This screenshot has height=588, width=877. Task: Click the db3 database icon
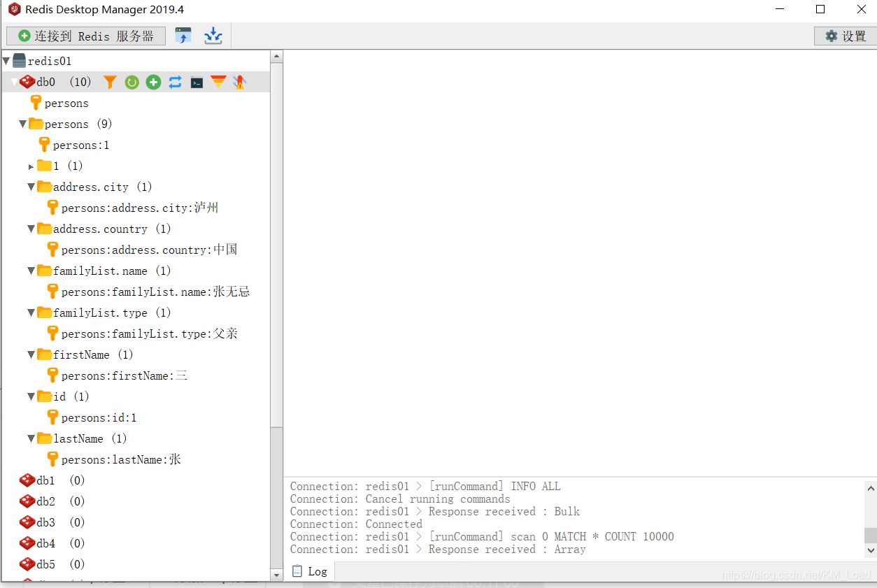click(27, 522)
